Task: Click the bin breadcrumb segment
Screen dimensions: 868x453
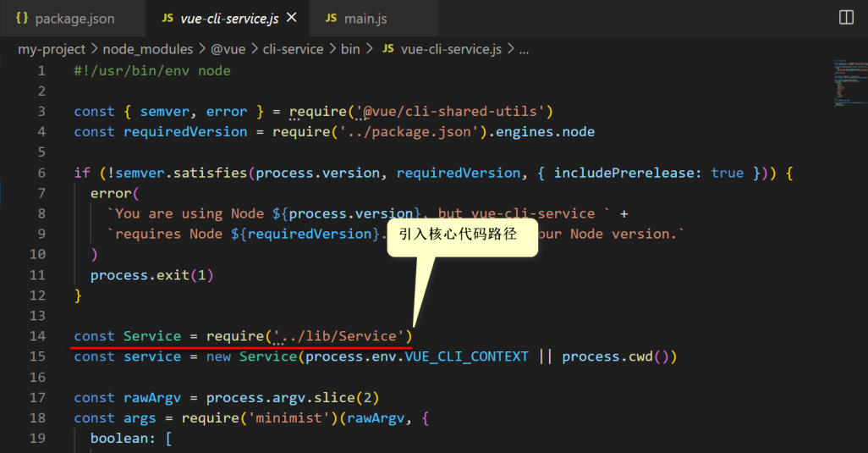Action: [350, 49]
